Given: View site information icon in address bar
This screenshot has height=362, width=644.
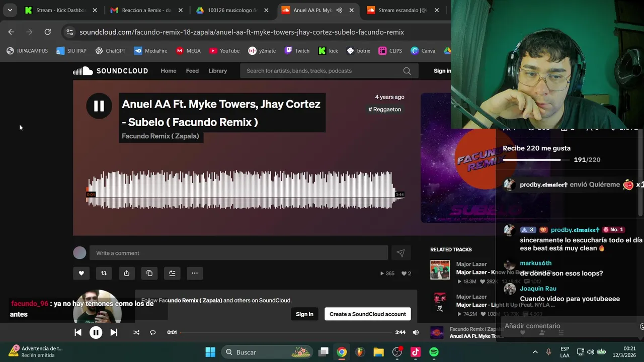Looking at the screenshot, I should 69,32.
